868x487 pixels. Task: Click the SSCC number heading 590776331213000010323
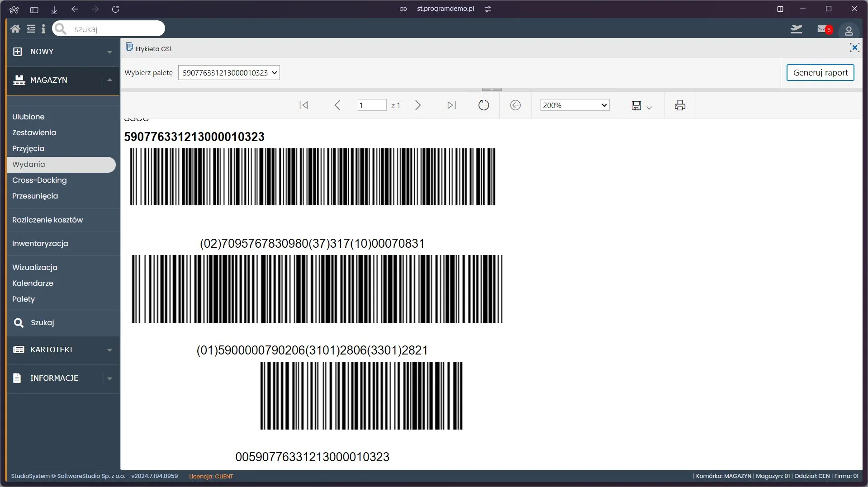coord(194,137)
